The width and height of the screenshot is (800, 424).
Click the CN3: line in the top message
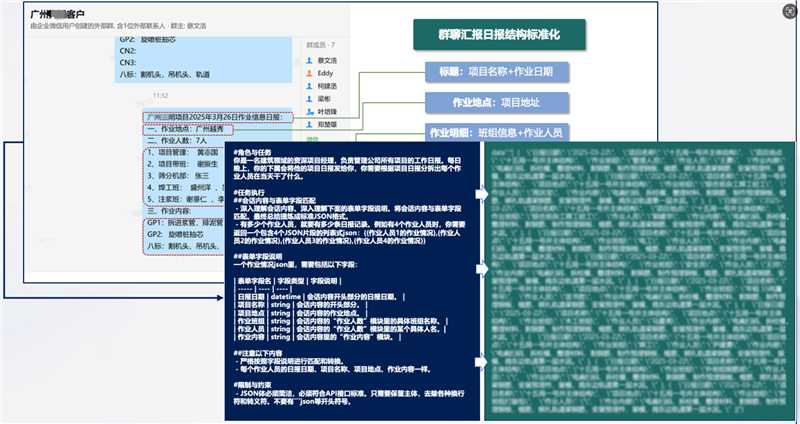(x=128, y=62)
